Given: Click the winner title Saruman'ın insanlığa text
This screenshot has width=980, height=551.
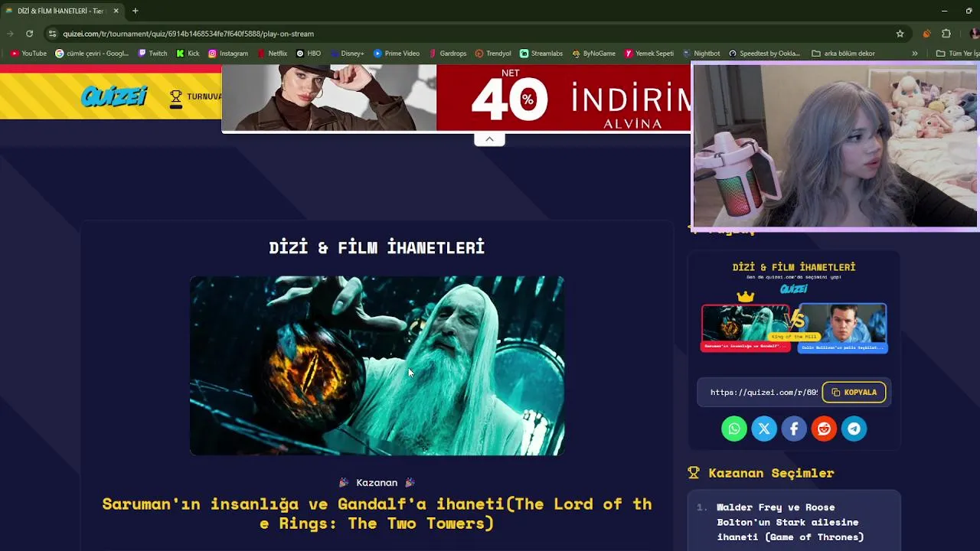Looking at the screenshot, I should click(377, 514).
